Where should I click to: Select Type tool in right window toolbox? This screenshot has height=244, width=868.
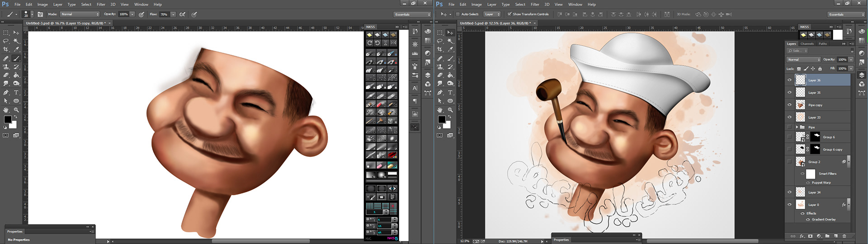[450, 93]
